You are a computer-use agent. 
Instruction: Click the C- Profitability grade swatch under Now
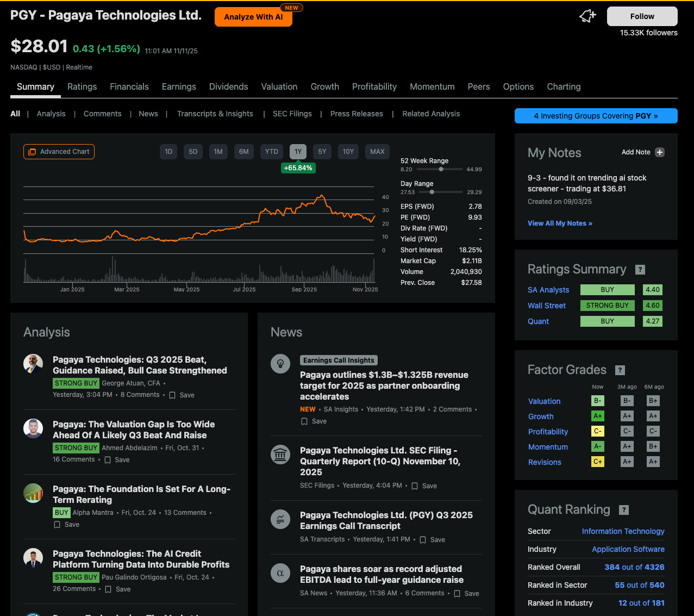tap(598, 431)
